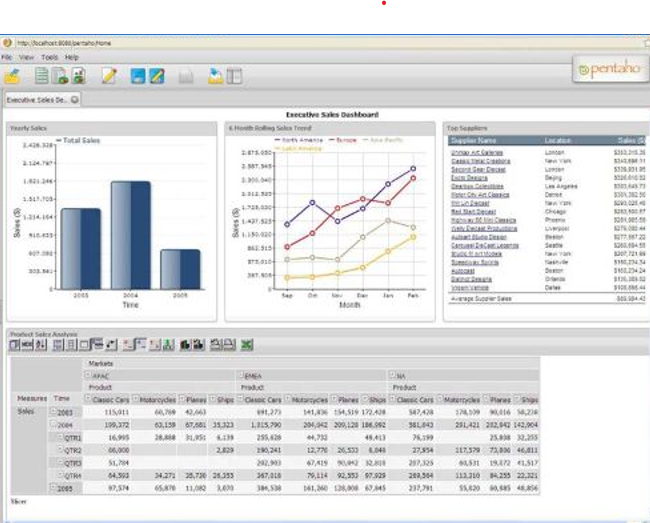
Task: Open the MDX query editor icon
Action: 27,344
